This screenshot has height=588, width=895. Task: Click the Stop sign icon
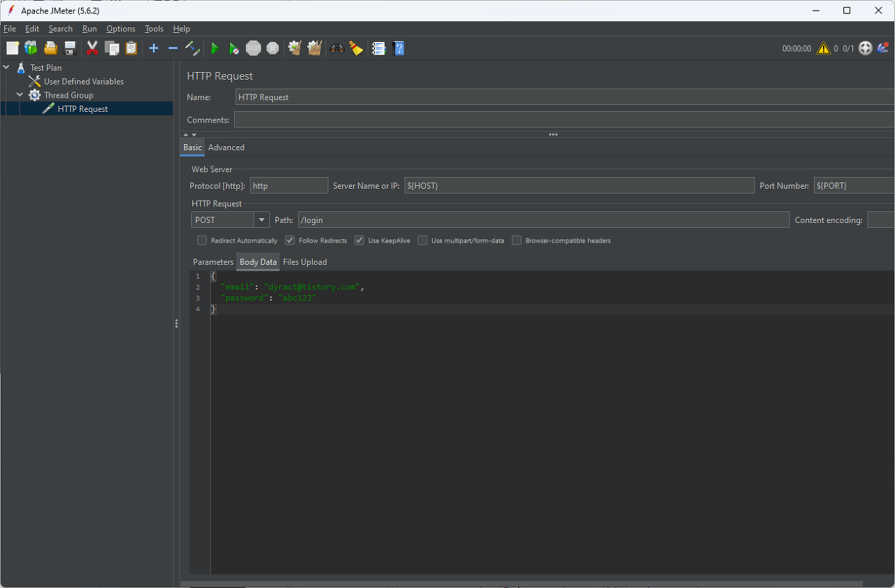coord(253,48)
